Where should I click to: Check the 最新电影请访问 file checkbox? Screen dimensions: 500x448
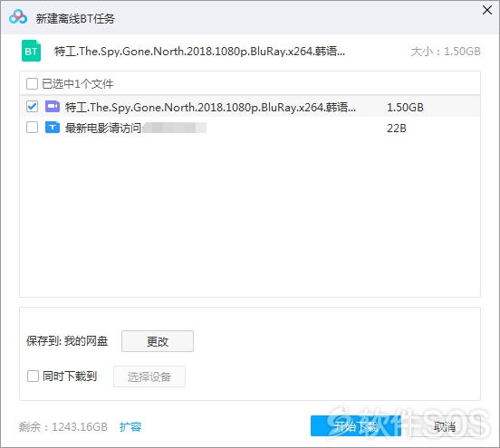coord(32,128)
